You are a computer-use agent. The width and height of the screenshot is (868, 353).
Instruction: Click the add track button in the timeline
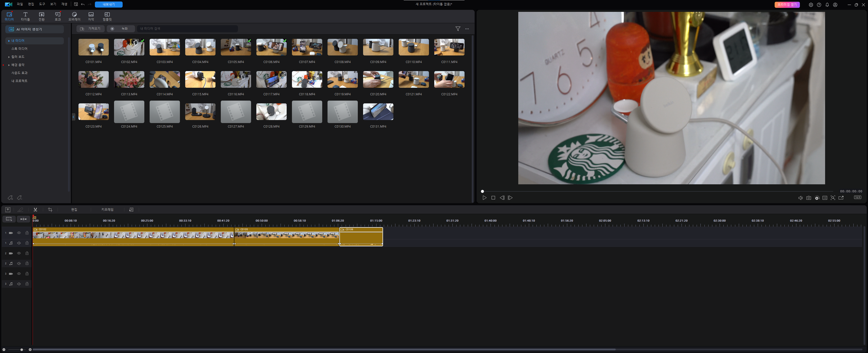click(x=9, y=219)
